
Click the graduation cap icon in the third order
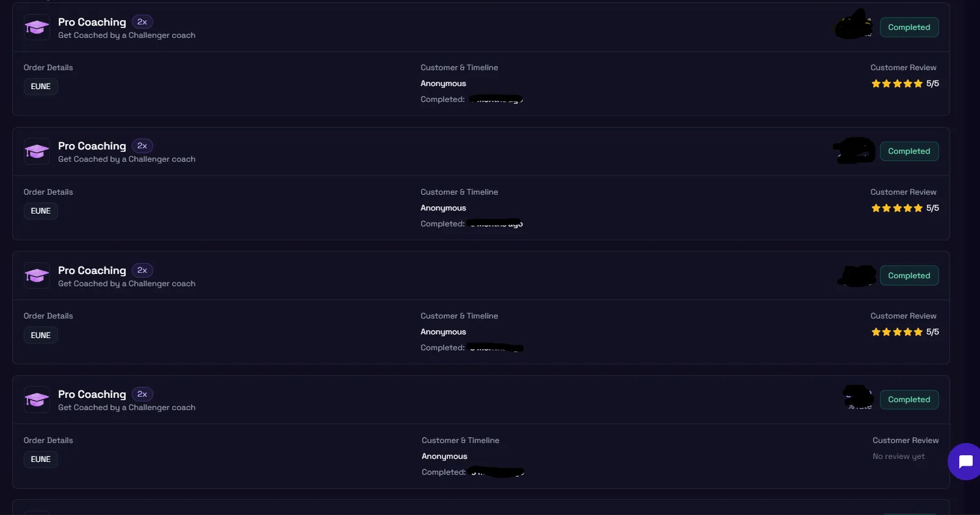coord(37,276)
